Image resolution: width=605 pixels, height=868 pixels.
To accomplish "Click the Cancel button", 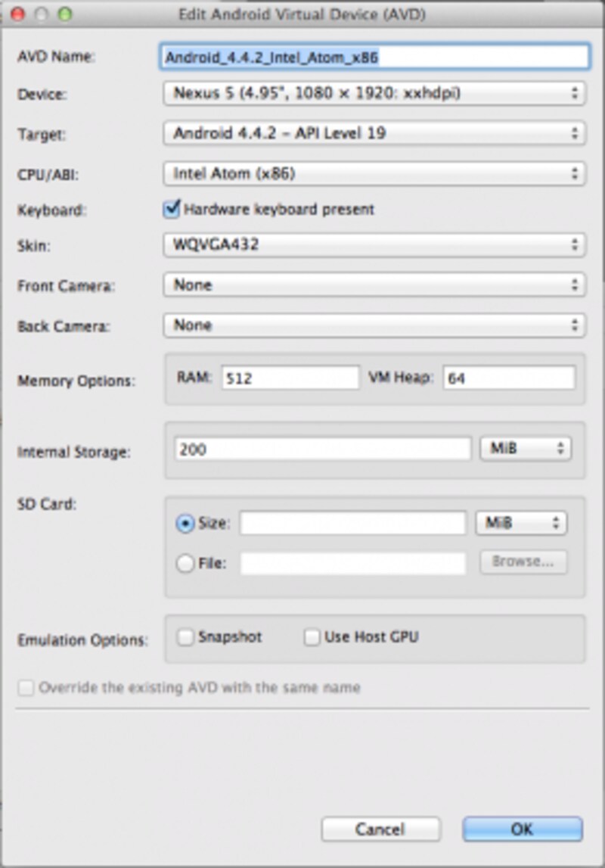I will point(380,829).
